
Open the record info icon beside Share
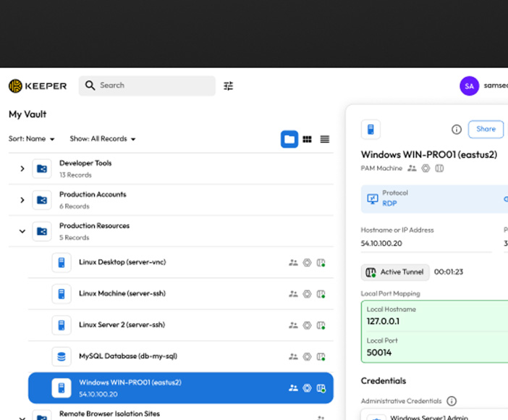click(x=457, y=130)
